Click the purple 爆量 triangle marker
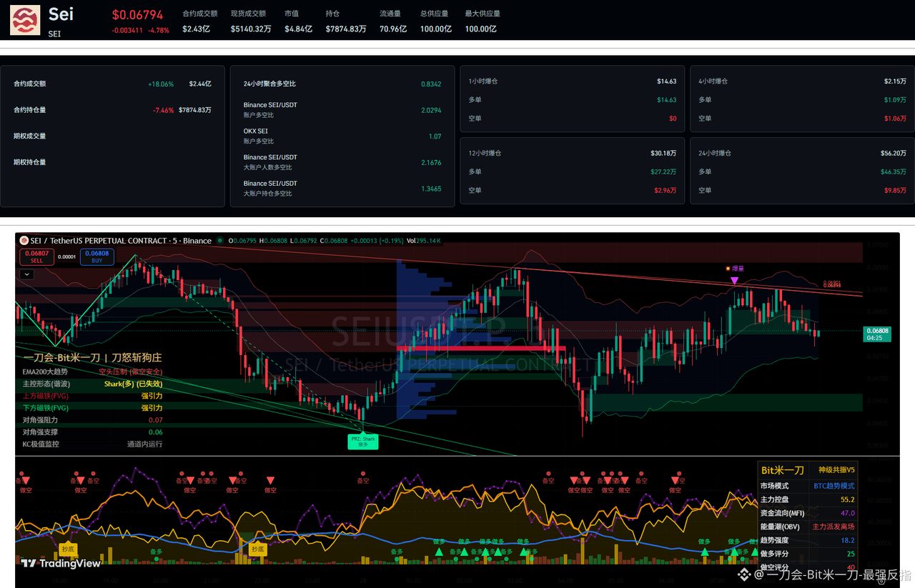 734,281
